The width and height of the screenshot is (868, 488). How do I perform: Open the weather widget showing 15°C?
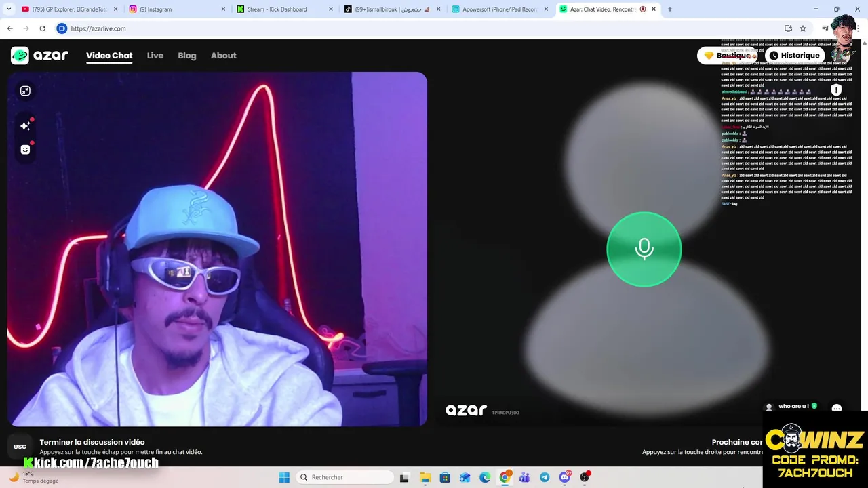tap(34, 477)
